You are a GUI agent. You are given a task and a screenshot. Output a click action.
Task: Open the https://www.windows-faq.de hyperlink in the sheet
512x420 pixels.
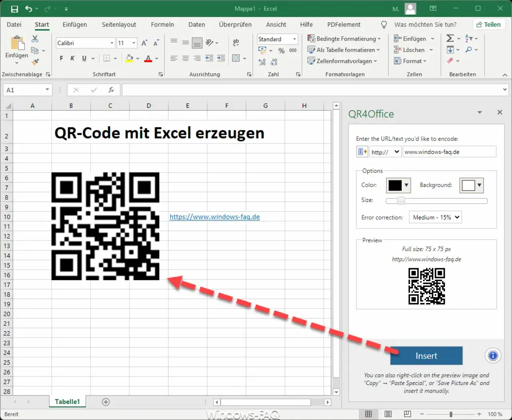214,217
